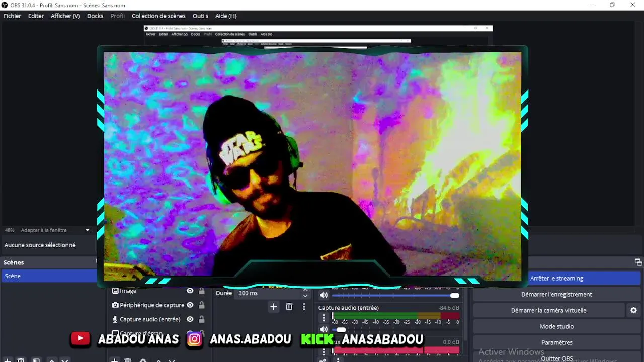Select the Scène item in Scènes list
Image resolution: width=644 pixels, height=362 pixels.
coord(49,276)
